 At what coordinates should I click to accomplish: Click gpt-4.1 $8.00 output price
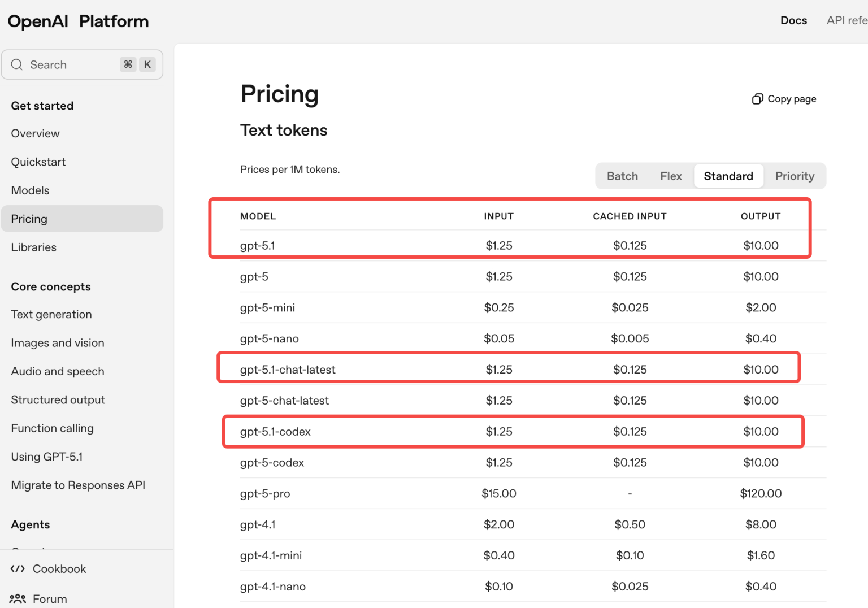(761, 524)
